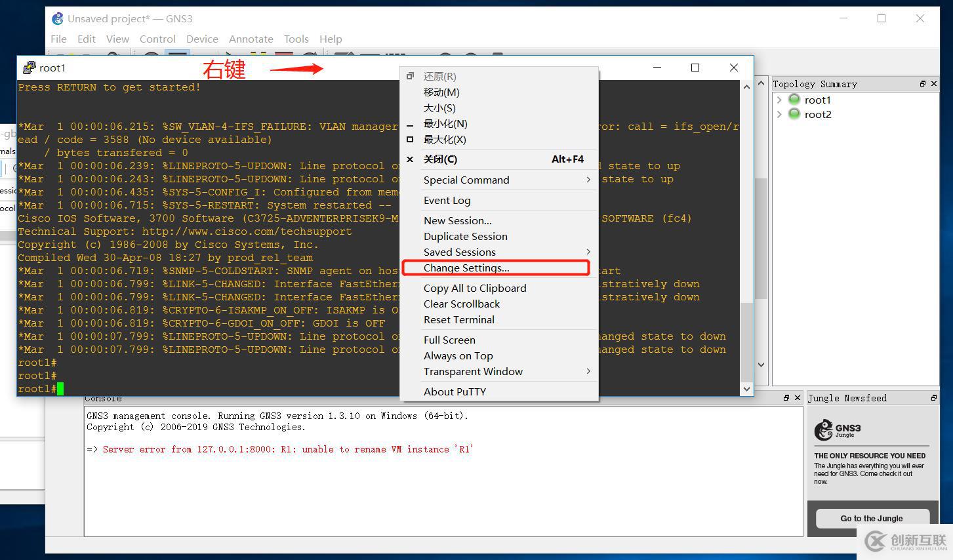Choose 移动(M) from context menu
This screenshot has width=953, height=560.
[499, 92]
